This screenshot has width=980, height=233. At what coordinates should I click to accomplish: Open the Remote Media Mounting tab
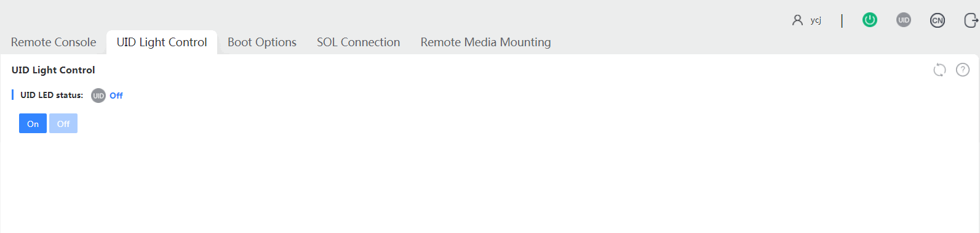486,42
